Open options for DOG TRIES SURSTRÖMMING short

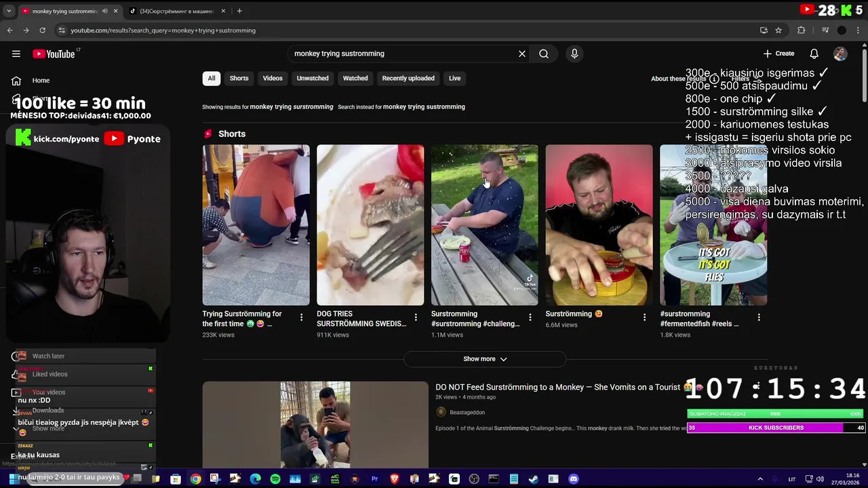coord(416,317)
